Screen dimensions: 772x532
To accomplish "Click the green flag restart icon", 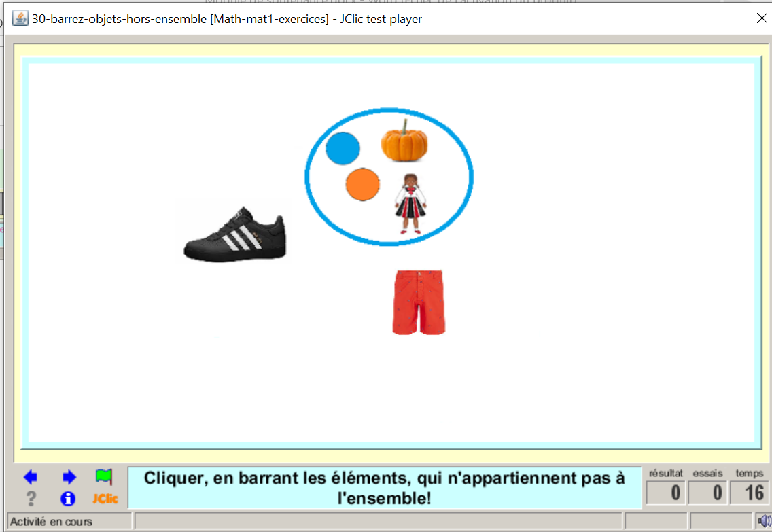I will [104, 476].
